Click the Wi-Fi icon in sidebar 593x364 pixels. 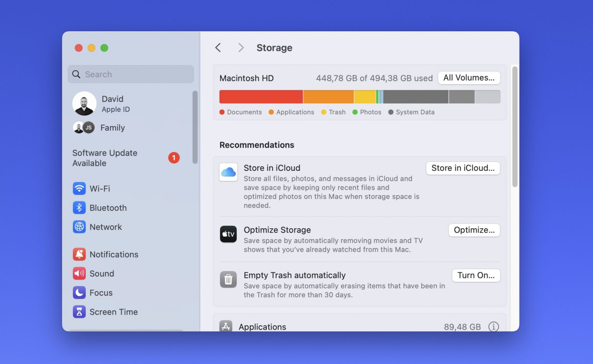(x=79, y=189)
